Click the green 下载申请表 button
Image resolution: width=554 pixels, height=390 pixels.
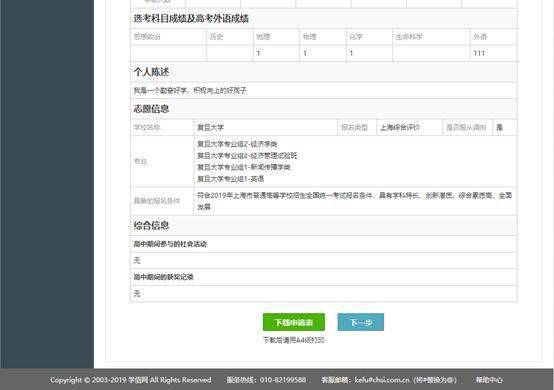click(294, 322)
